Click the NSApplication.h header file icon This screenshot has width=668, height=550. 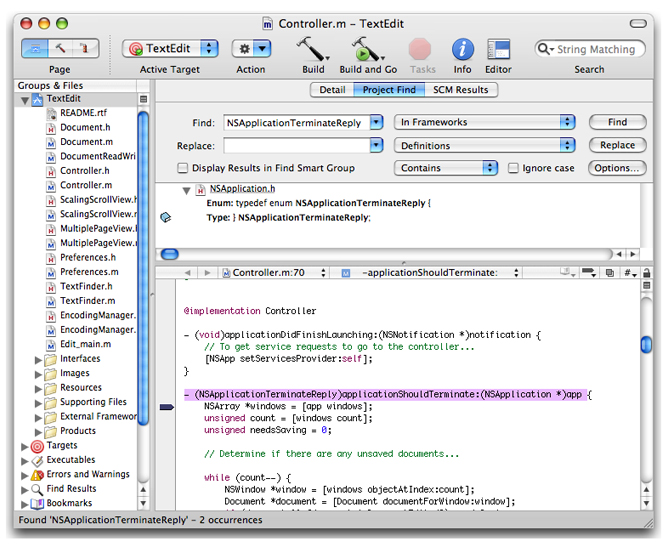[200, 190]
